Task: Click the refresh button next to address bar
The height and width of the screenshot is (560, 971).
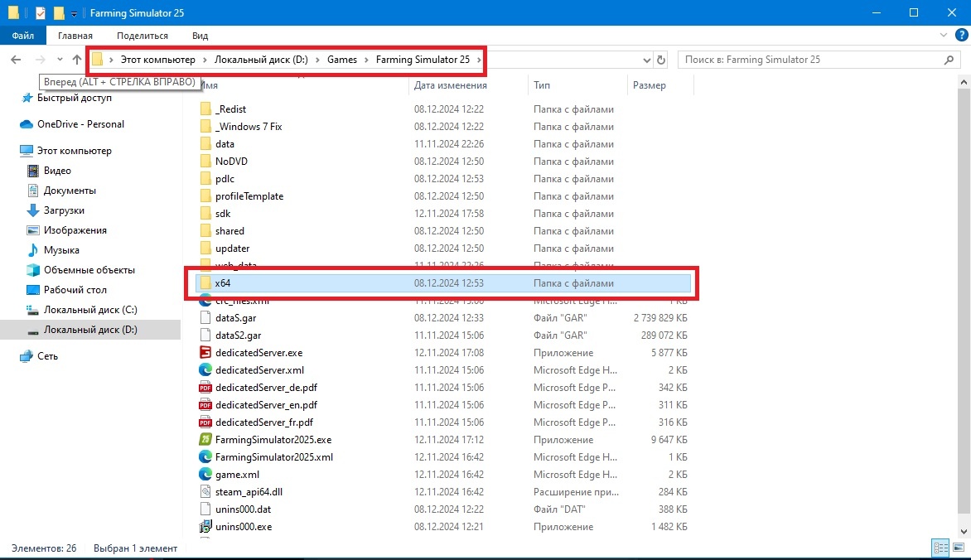Action: tap(661, 60)
